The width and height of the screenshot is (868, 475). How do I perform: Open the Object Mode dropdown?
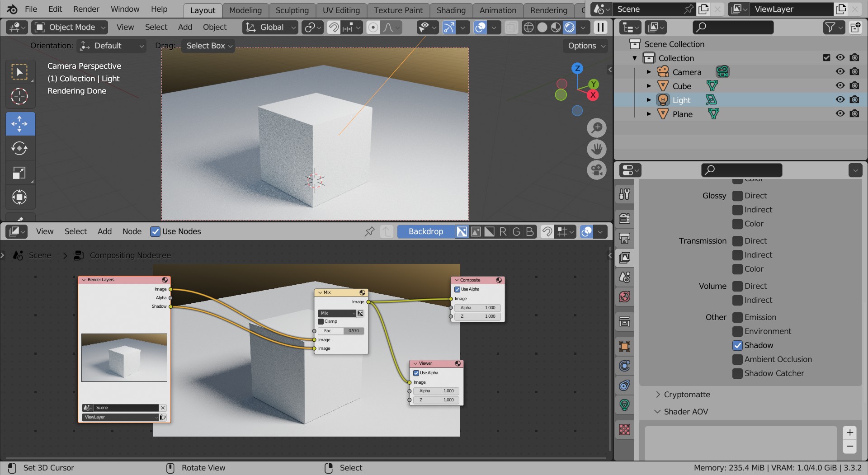pos(70,28)
